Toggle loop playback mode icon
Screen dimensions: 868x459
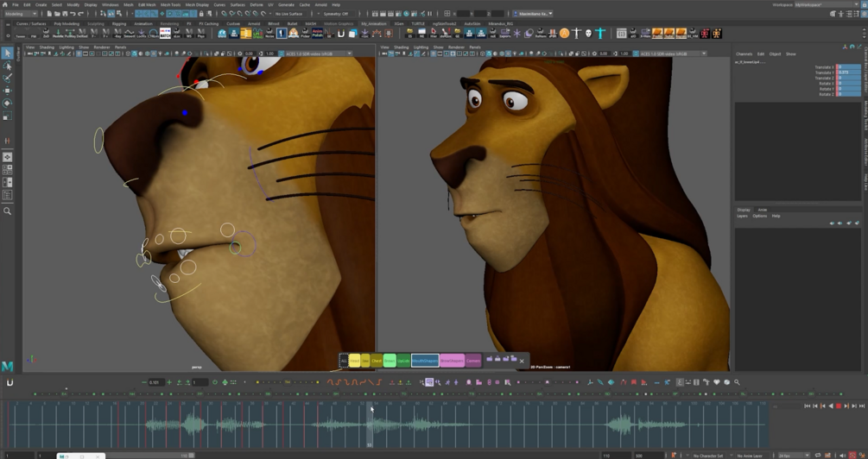click(x=818, y=456)
